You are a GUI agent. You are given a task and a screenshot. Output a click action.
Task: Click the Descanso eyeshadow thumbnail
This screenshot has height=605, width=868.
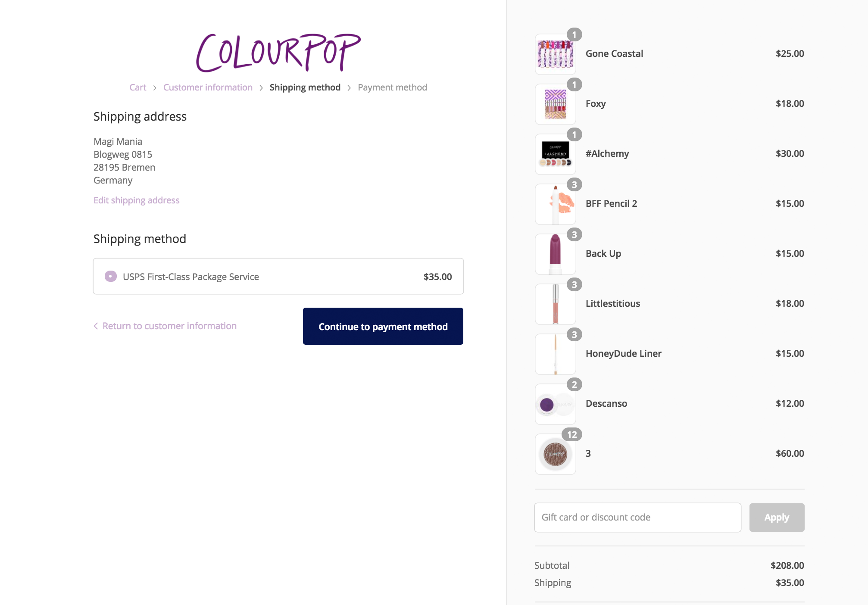[555, 404]
